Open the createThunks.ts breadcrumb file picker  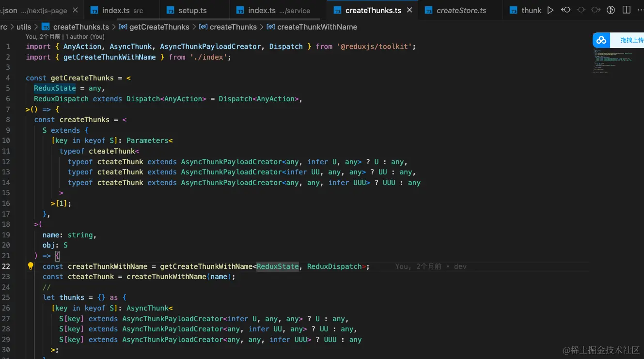(76, 27)
